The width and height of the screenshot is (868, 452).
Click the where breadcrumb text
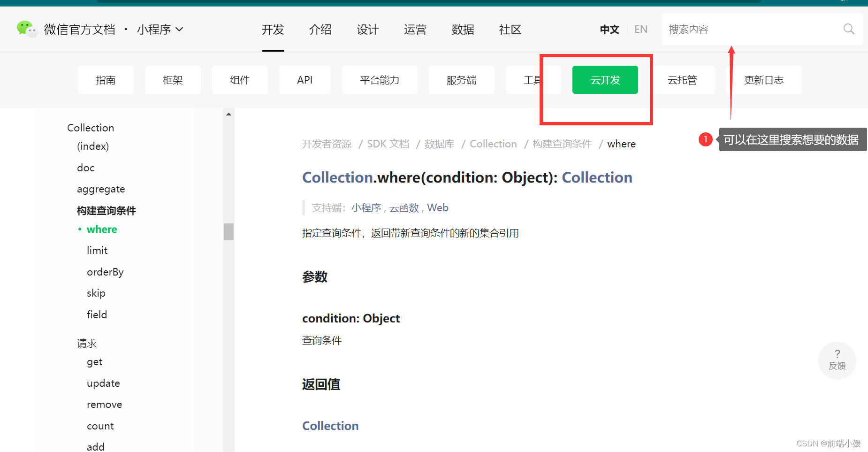click(x=622, y=144)
